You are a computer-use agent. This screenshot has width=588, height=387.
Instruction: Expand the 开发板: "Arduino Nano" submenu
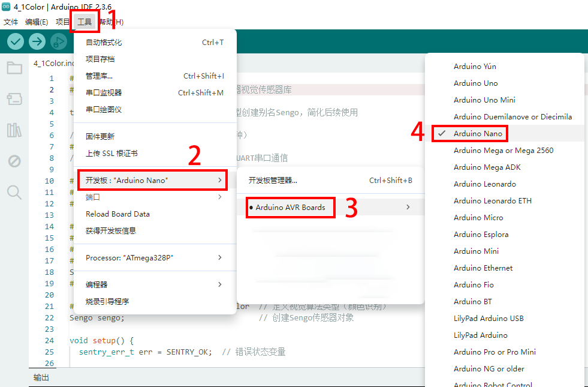tap(155, 180)
